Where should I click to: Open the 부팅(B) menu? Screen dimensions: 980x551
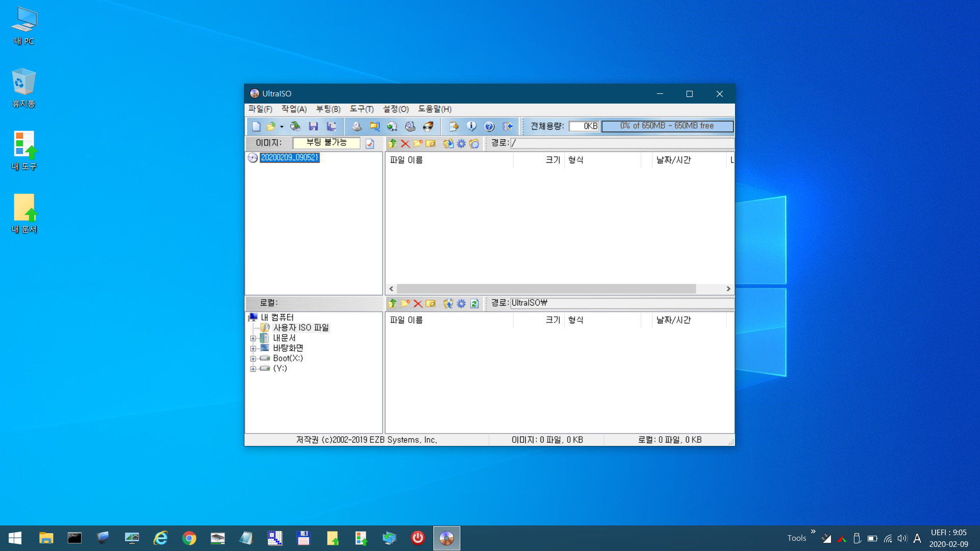[x=328, y=109]
